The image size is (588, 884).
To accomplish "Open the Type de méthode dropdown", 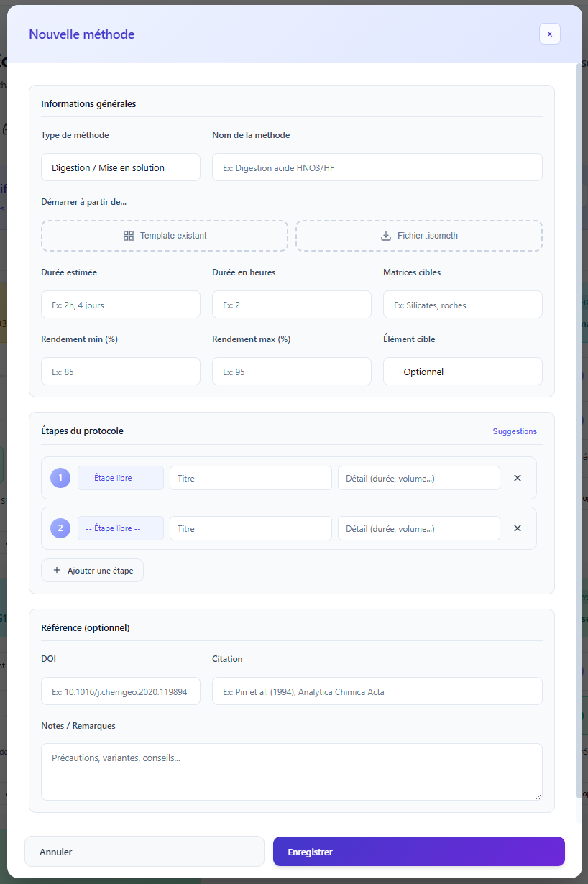I will [x=121, y=167].
